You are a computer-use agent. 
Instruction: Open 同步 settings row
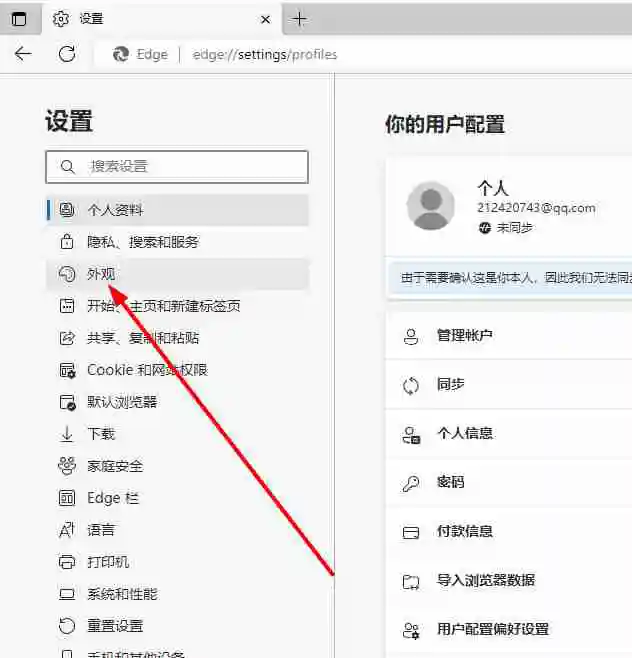click(x=509, y=384)
